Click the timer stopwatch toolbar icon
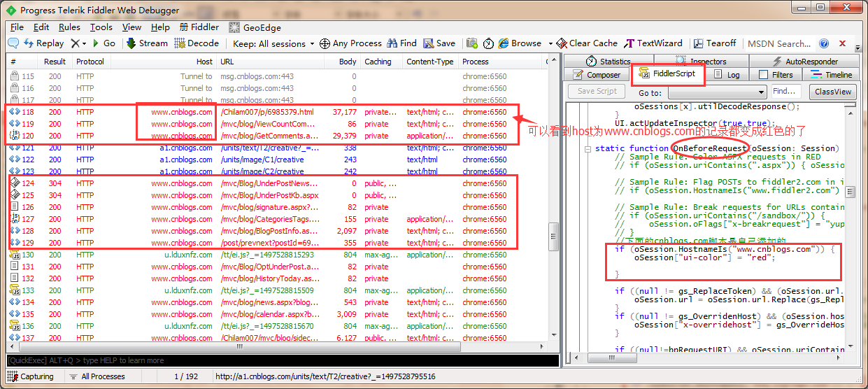 pos(488,43)
